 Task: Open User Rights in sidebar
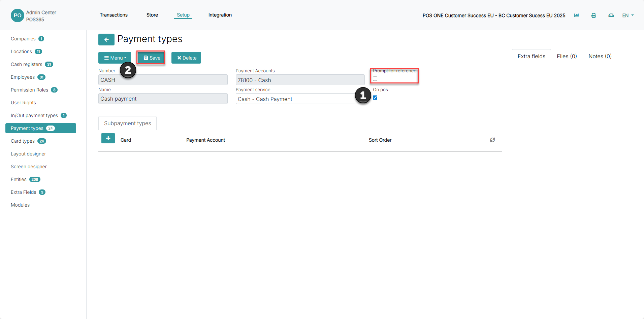pyautogui.click(x=23, y=103)
